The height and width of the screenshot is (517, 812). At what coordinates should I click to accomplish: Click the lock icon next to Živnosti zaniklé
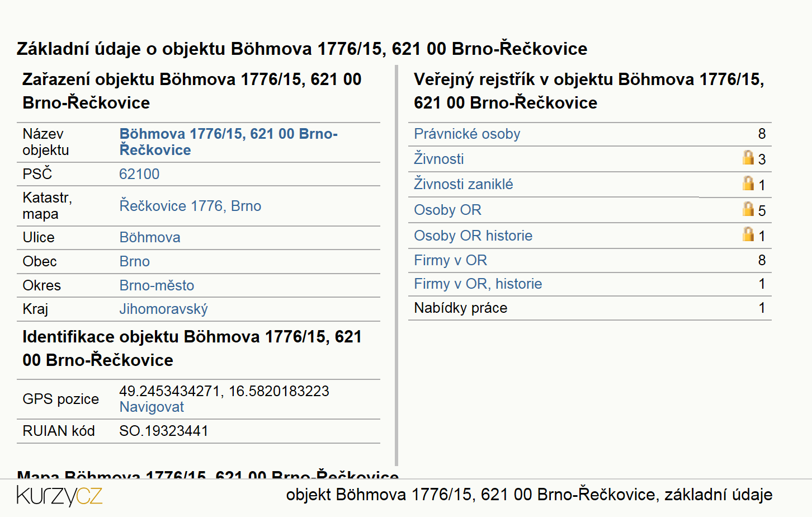pyautogui.click(x=748, y=183)
